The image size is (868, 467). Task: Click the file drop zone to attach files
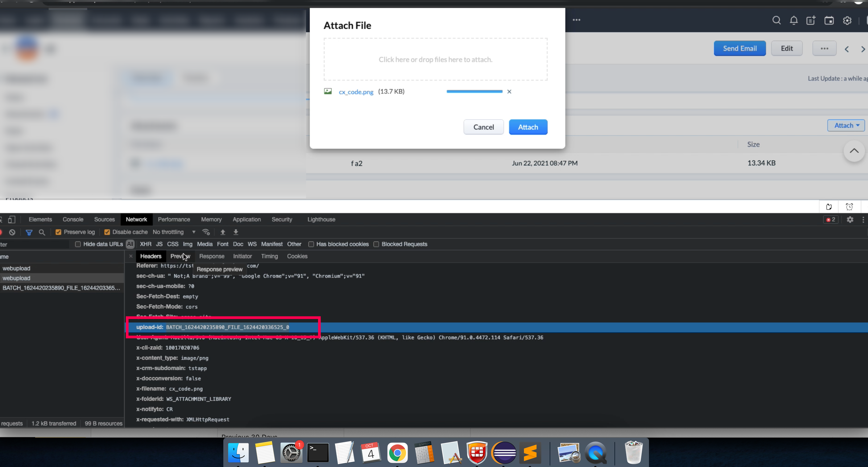(435, 60)
